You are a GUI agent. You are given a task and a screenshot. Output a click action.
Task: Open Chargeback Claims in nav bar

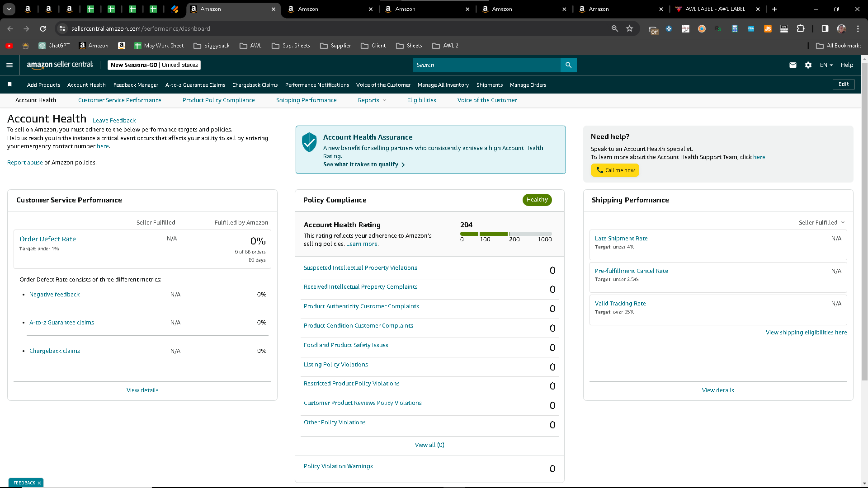(x=255, y=85)
